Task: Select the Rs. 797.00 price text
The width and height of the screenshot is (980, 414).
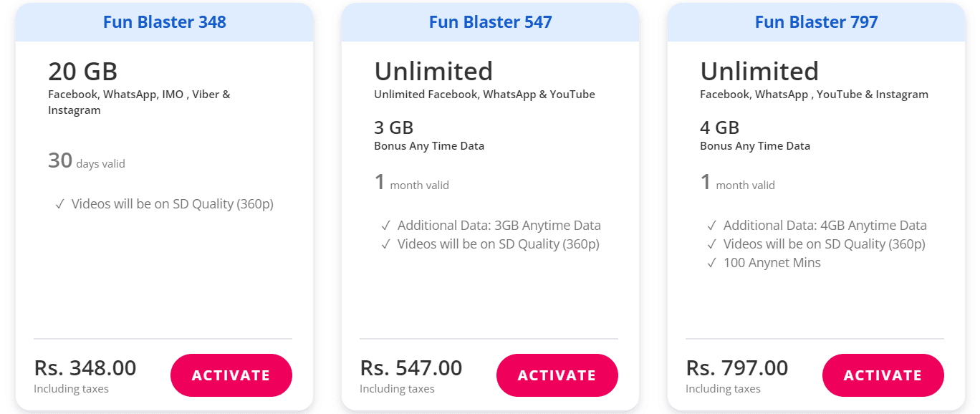Action: tap(737, 367)
